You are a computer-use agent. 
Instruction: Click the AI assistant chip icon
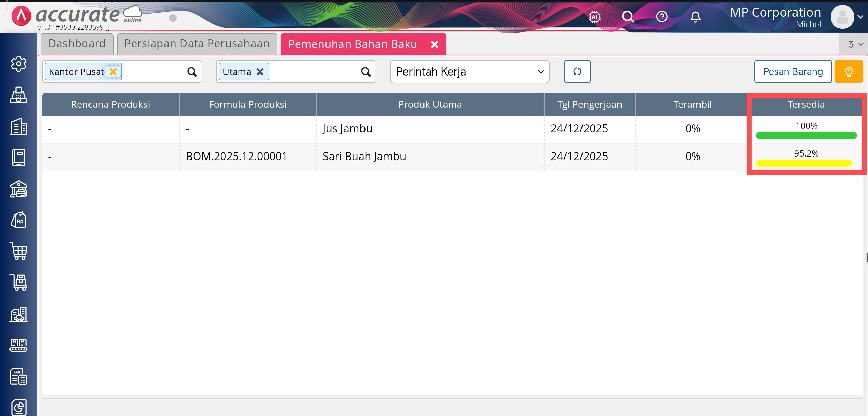[x=595, y=17]
